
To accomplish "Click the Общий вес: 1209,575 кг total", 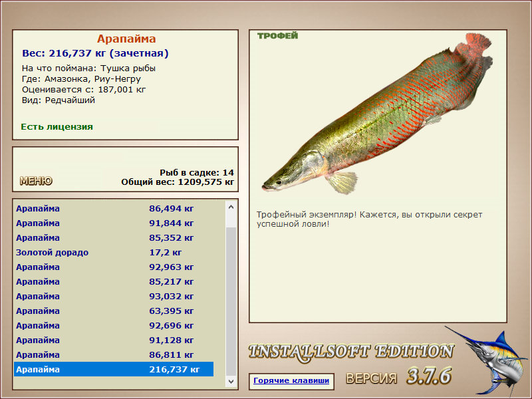I will 178,182.
